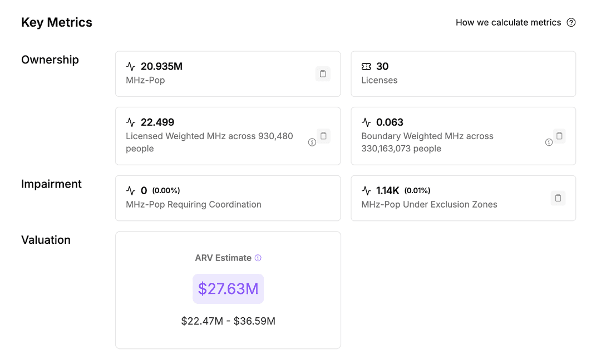601x364 pixels.
Task: Copy the 20.935M MHz-Pop value
Action: click(x=323, y=73)
